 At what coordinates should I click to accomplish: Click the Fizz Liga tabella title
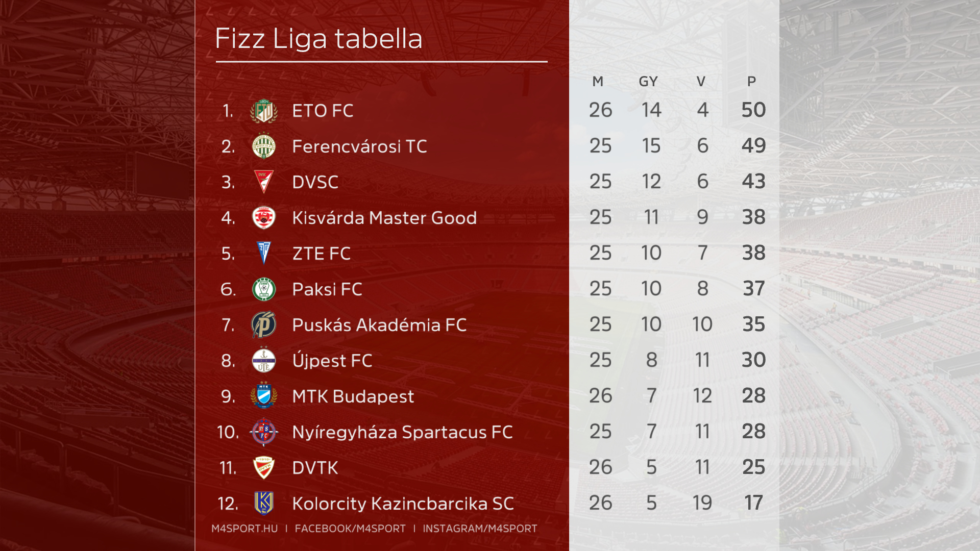pyautogui.click(x=318, y=39)
